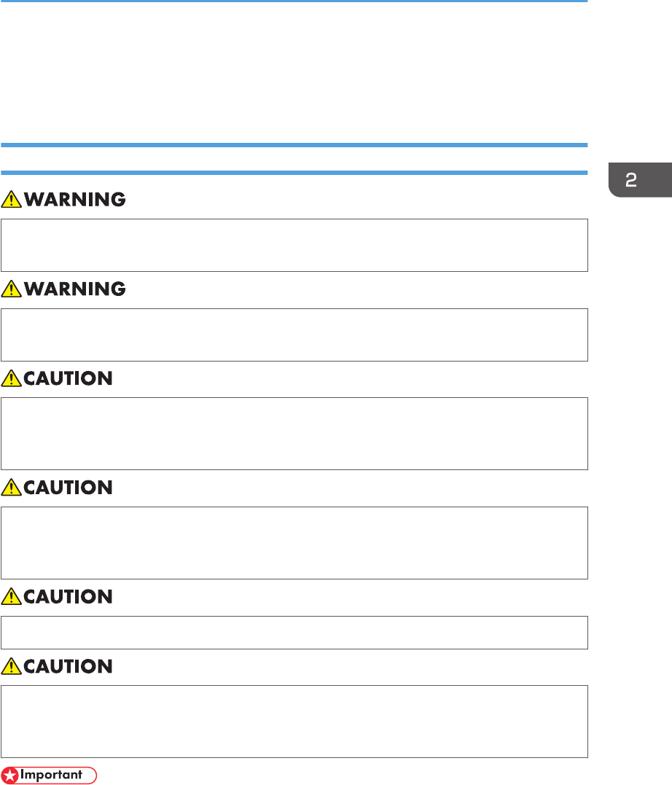
Task: Click the third CAUTION triangle icon
Action: point(12,597)
